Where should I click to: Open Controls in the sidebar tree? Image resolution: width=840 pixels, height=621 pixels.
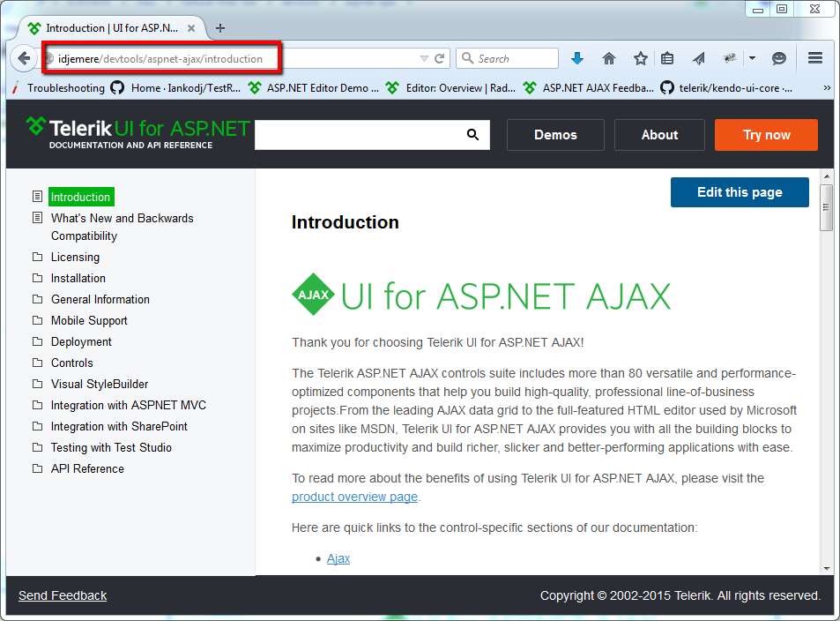pos(71,363)
